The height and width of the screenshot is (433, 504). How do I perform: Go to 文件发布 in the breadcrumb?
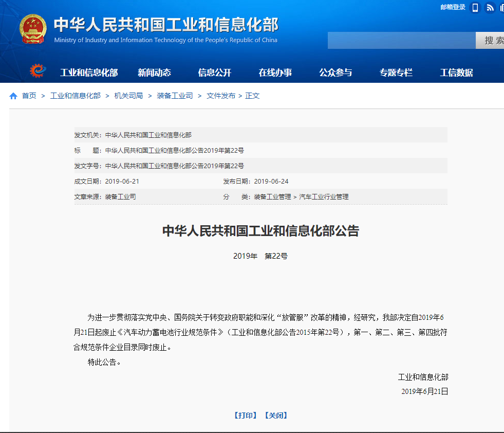coord(221,96)
